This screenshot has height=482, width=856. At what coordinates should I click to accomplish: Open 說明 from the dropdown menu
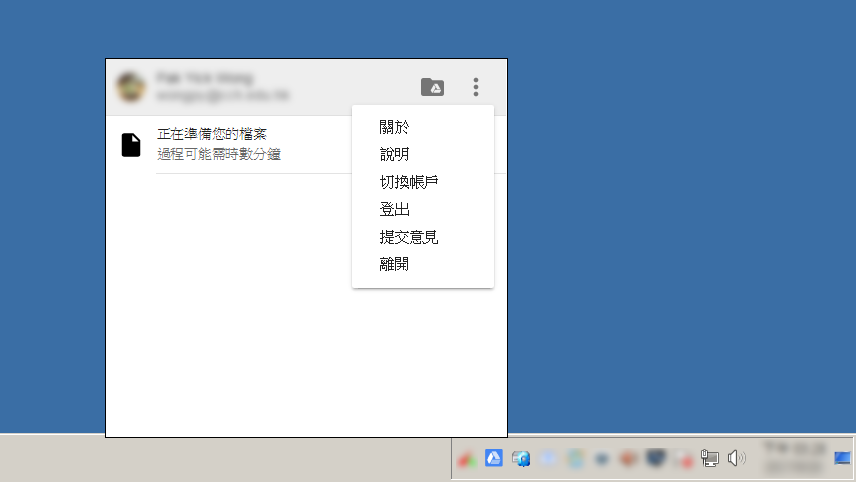pyautogui.click(x=394, y=155)
